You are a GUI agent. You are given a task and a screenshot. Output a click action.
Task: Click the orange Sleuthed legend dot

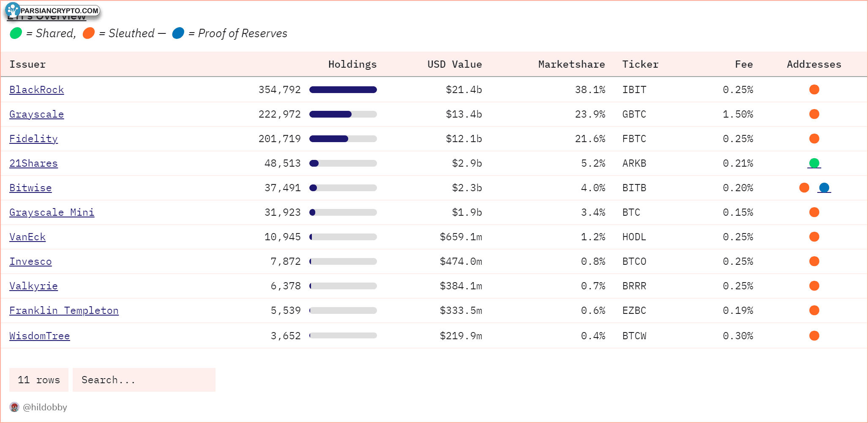tap(89, 33)
